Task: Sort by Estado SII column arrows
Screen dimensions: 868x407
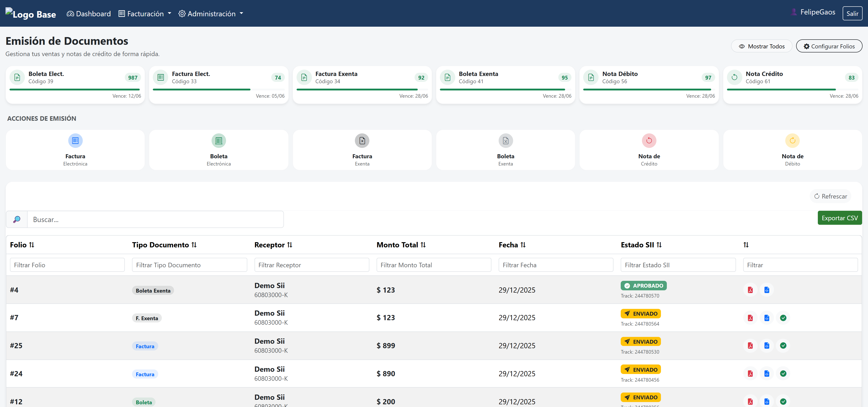Action: pos(659,245)
